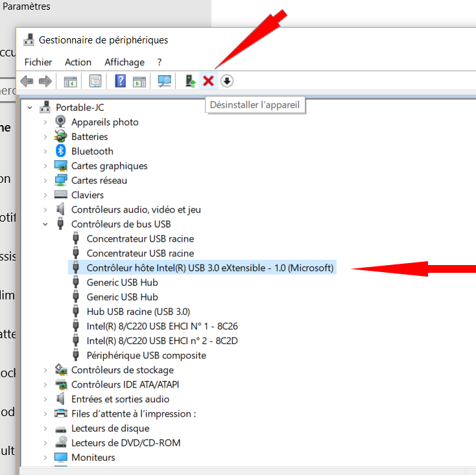Click the Entrées et sorties audio label
Screen dimensions: 476x475
point(120,399)
